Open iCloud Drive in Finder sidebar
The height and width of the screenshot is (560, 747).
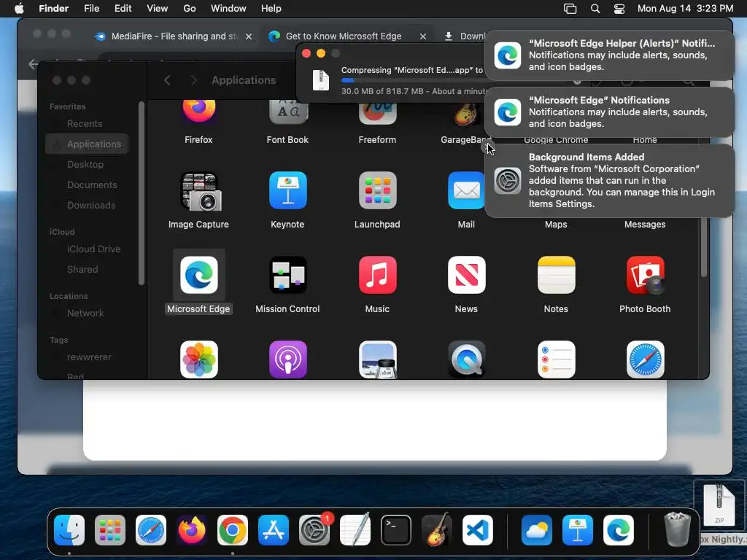coord(93,249)
